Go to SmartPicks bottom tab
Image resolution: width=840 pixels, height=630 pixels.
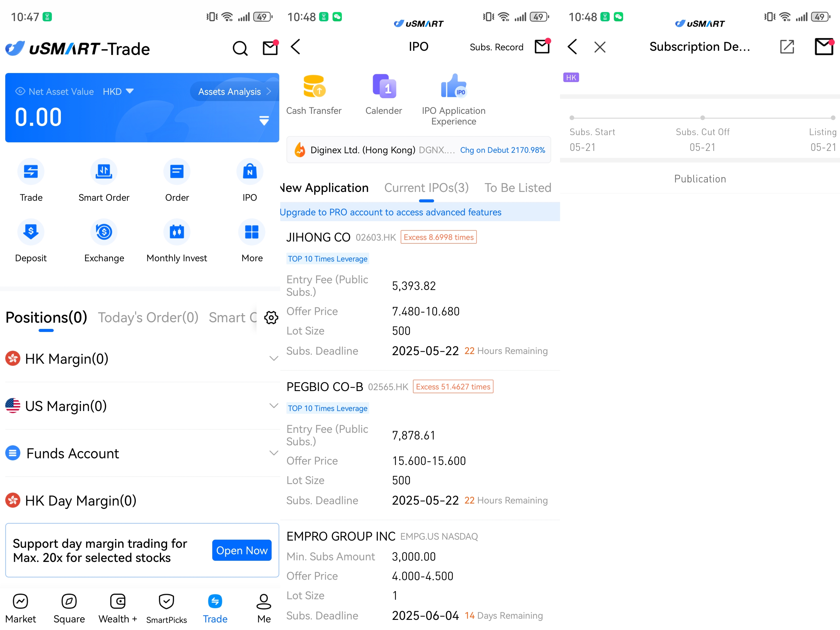pos(166,608)
